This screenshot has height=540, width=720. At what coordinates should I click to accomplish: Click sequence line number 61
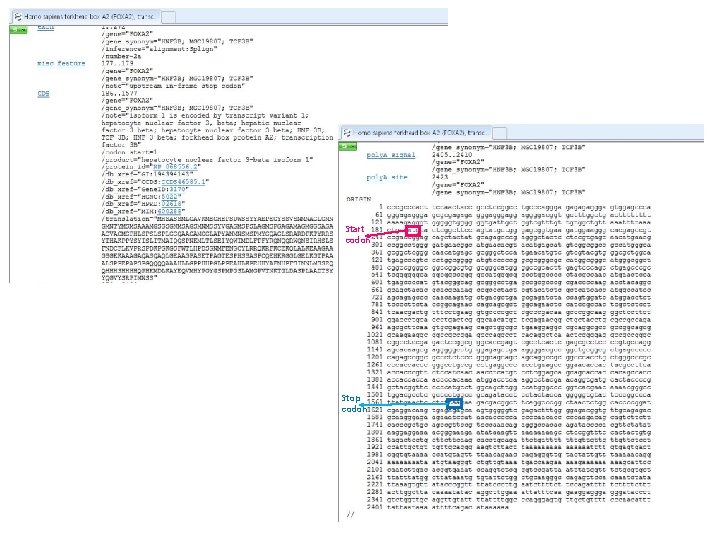(379, 214)
